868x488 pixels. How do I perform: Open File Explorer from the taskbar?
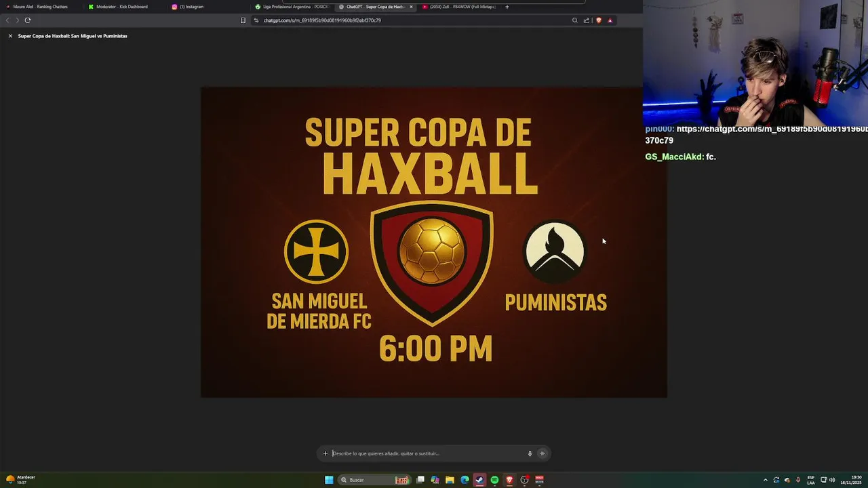pos(450,480)
